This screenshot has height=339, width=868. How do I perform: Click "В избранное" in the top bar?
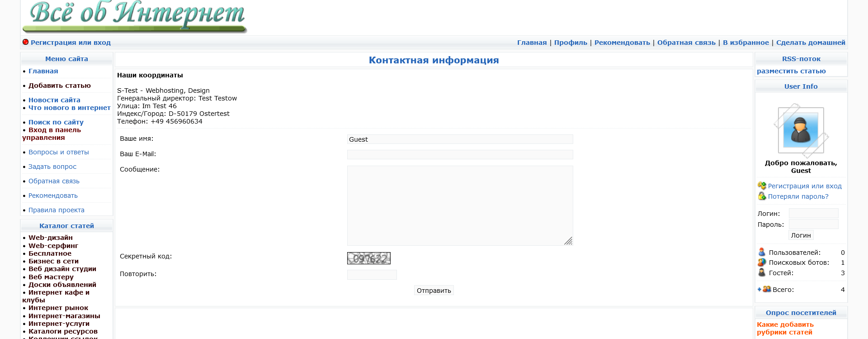746,43
